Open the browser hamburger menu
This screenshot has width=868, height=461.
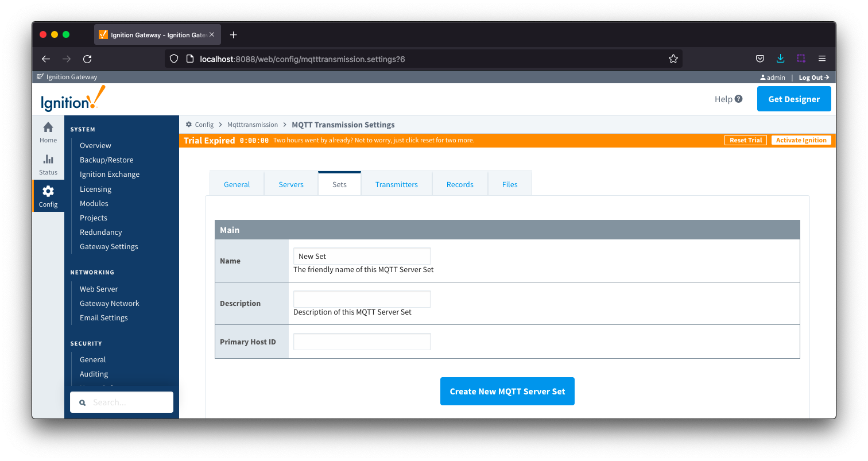pos(822,59)
